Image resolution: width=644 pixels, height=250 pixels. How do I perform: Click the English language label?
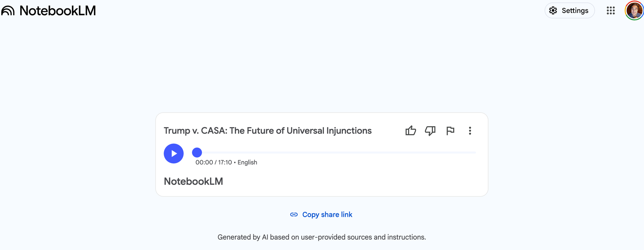(x=247, y=162)
